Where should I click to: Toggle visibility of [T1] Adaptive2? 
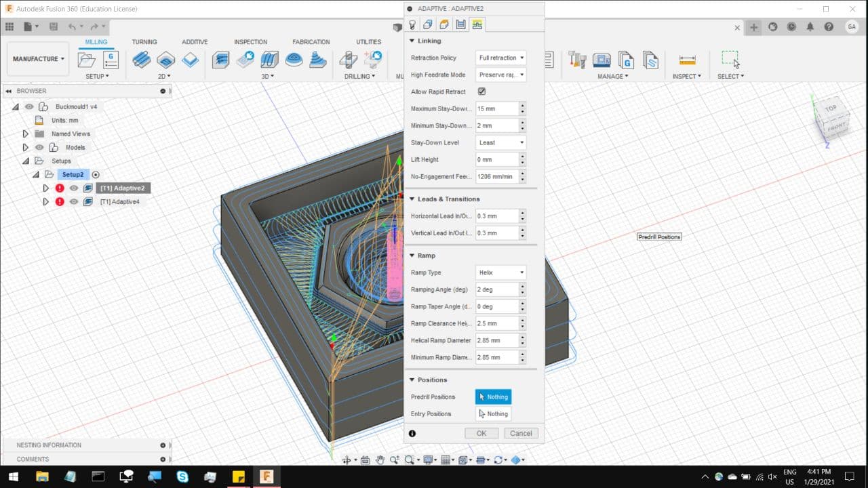74,188
